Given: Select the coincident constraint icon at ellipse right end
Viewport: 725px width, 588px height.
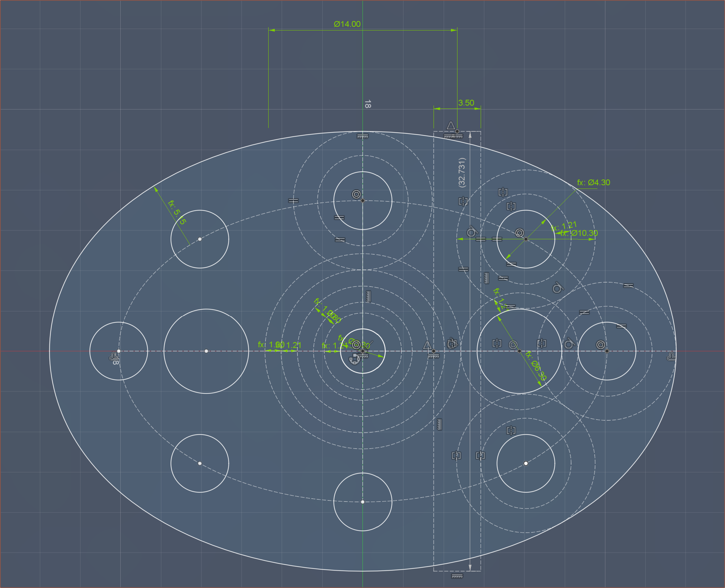Looking at the screenshot, I should pyautogui.click(x=671, y=357).
